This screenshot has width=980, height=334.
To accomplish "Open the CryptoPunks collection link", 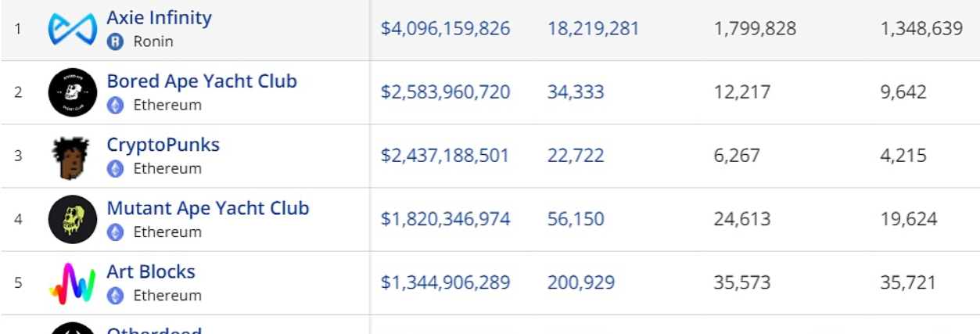I will (x=163, y=145).
